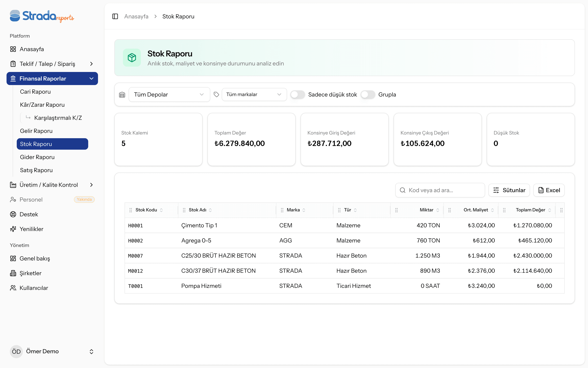Image resolution: width=588 pixels, height=368 pixels.
Task: Open the Tüm markalar dropdown
Action: (254, 94)
